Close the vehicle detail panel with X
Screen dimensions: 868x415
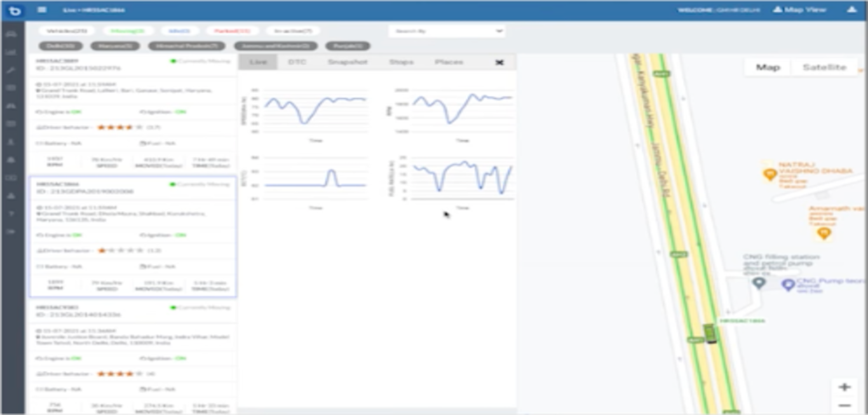point(499,62)
